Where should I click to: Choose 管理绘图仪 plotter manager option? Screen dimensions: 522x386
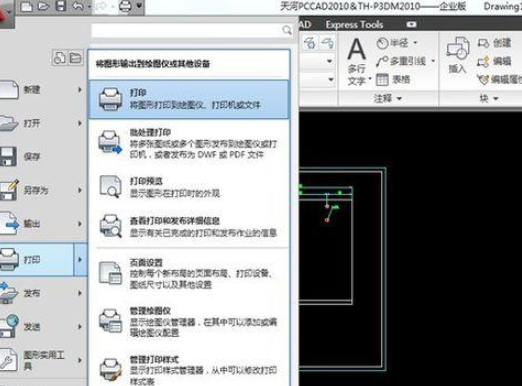click(x=189, y=321)
